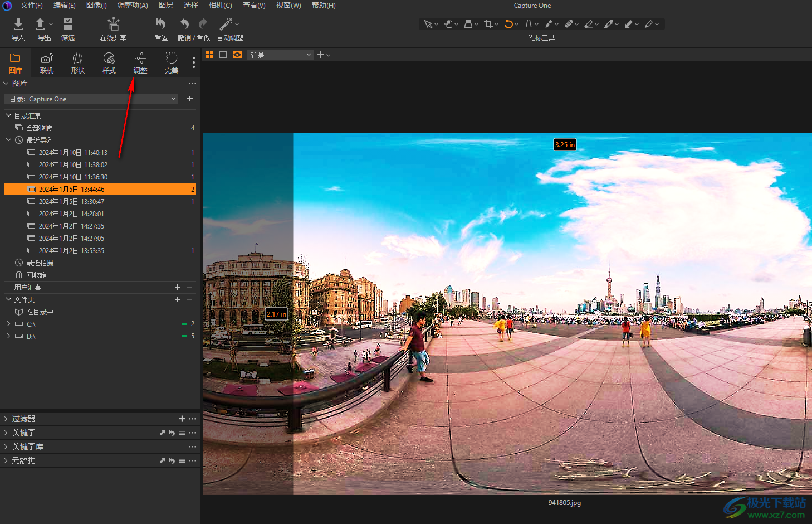Toggle the orange eye proofing button
Screen dimensions: 812x524
[x=237, y=55]
